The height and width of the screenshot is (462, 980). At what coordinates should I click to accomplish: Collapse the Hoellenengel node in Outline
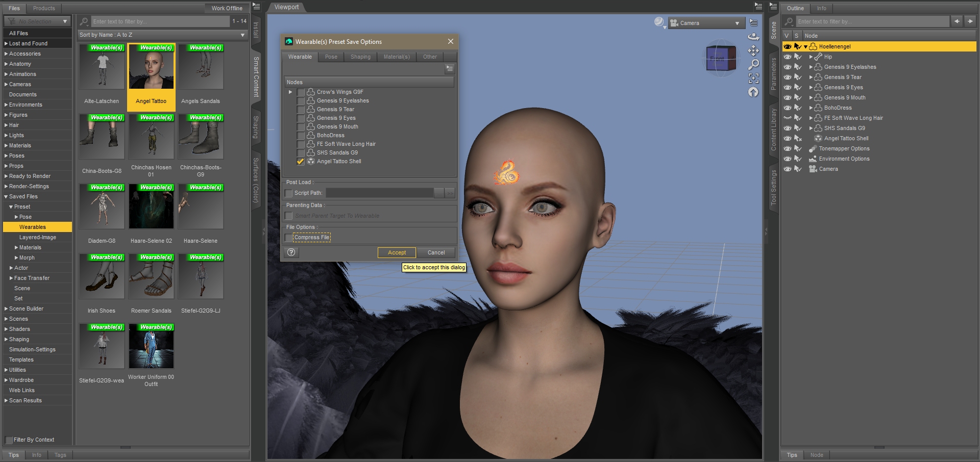pyautogui.click(x=805, y=46)
